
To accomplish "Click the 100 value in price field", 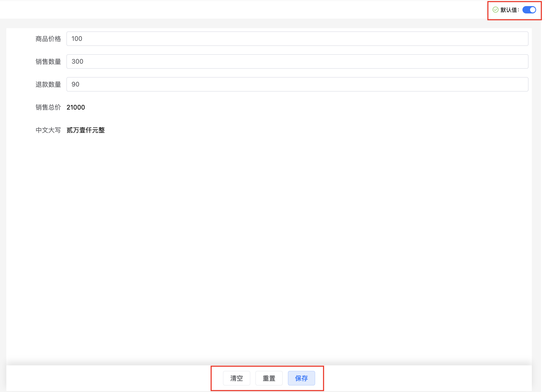I will (x=77, y=39).
